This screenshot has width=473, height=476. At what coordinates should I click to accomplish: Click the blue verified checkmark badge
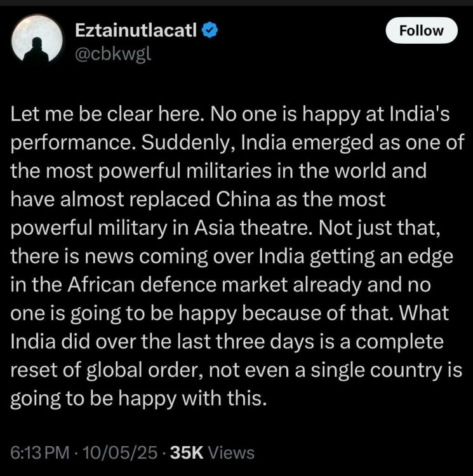pos(210,30)
